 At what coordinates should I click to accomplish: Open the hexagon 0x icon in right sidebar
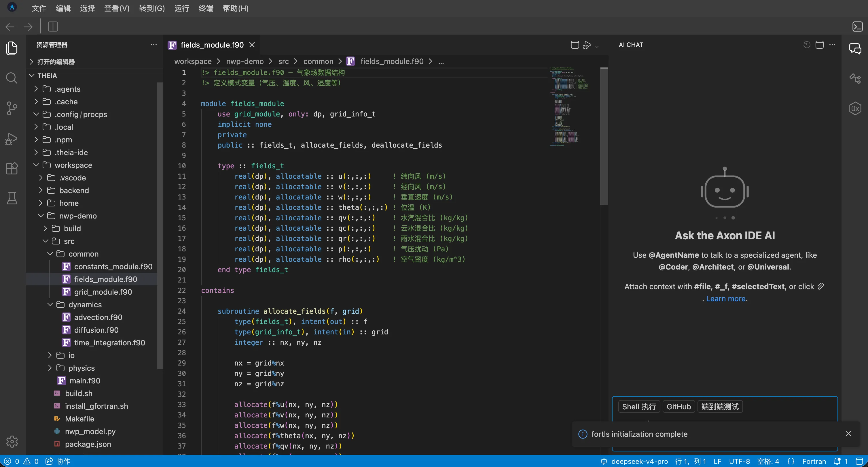coord(855,109)
